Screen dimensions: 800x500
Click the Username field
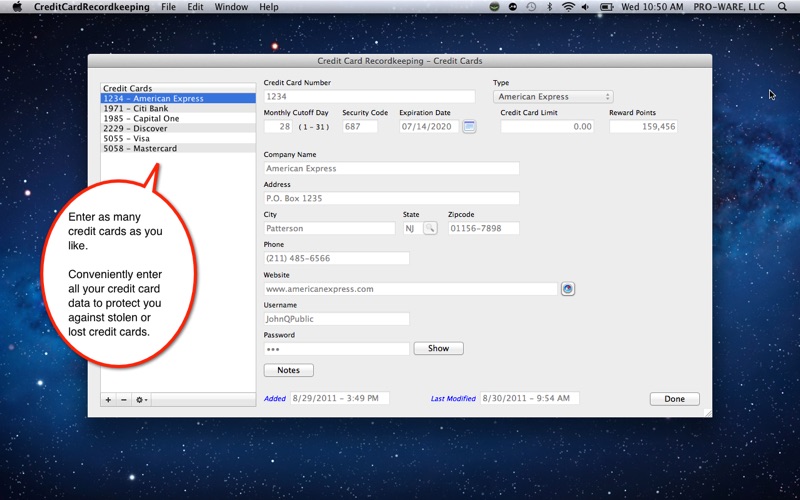[x=336, y=319]
